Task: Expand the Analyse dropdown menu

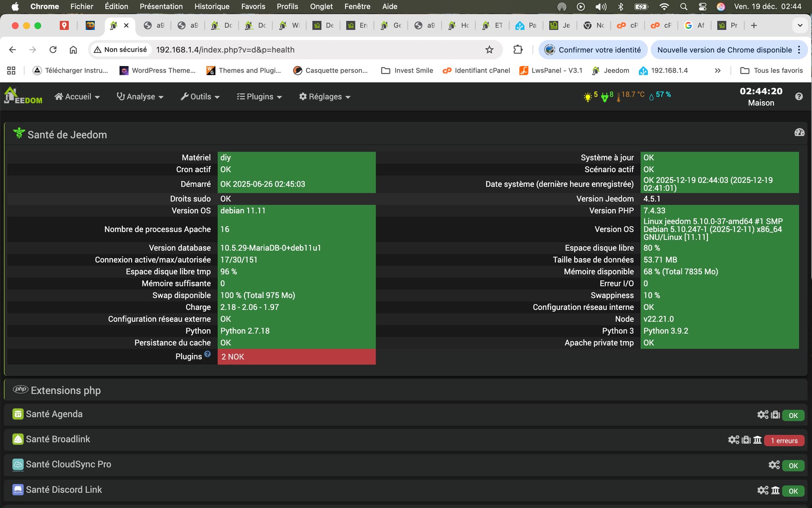Action: [140, 97]
